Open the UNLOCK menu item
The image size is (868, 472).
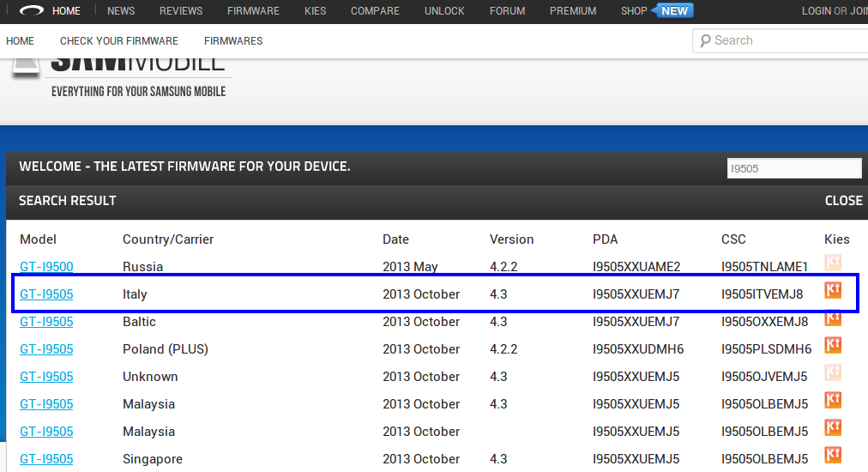444,11
